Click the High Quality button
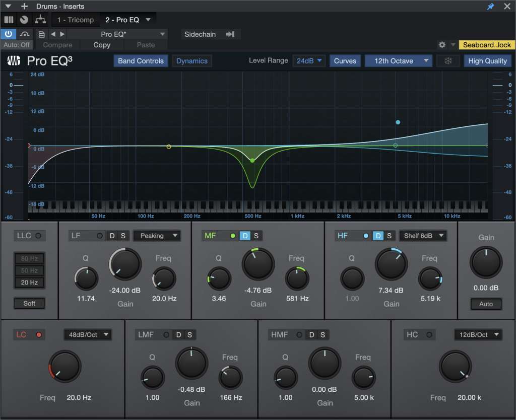This screenshot has height=420, width=516. (487, 61)
